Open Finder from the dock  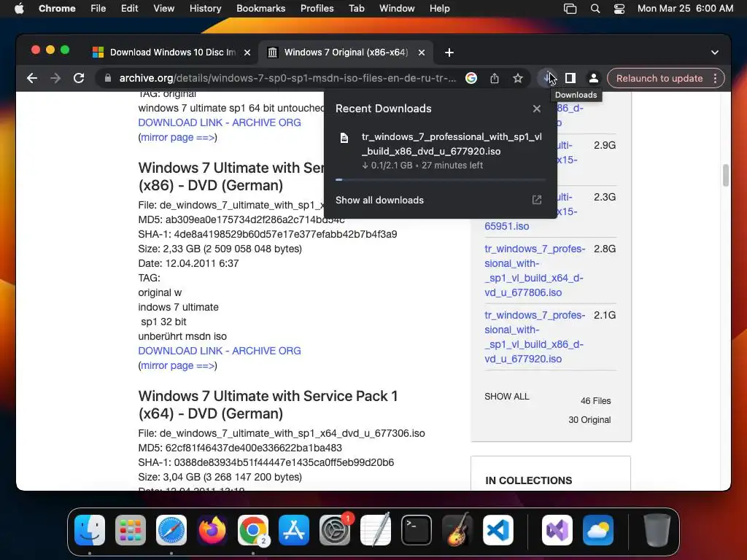coord(90,530)
